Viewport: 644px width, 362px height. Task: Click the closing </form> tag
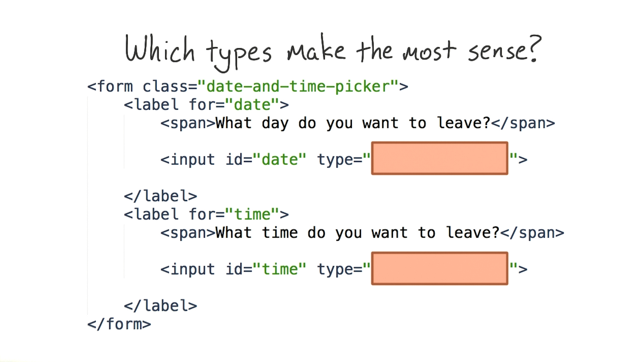pyautogui.click(x=119, y=324)
